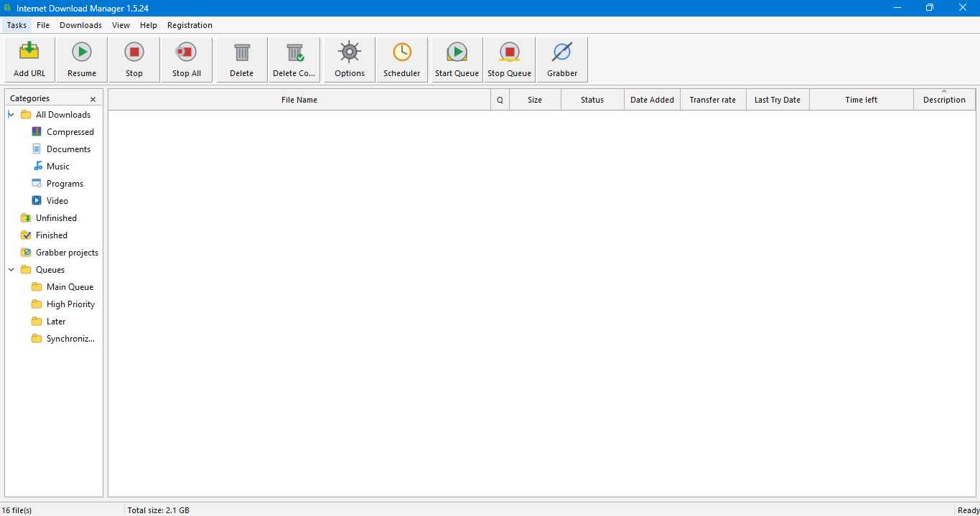Screen dimensions: 980x516
Task: Open the Scheduler clock icon
Action: [402, 52]
